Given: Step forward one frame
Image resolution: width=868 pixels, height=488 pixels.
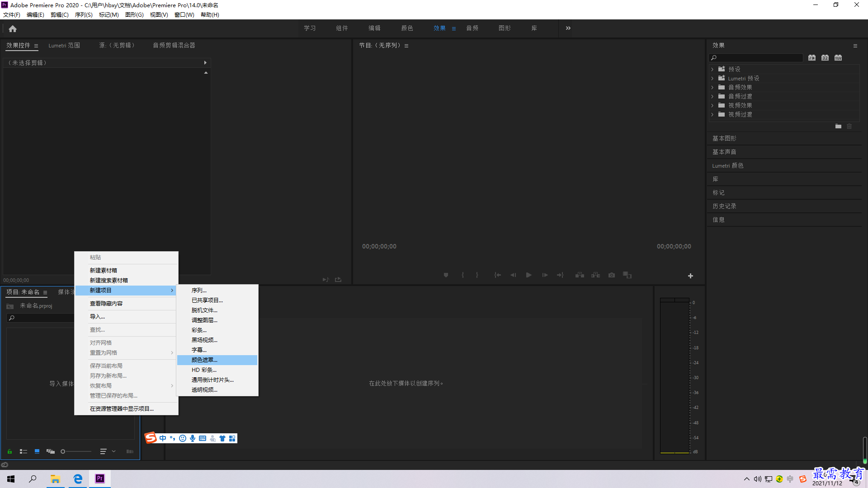Looking at the screenshot, I should [545, 275].
